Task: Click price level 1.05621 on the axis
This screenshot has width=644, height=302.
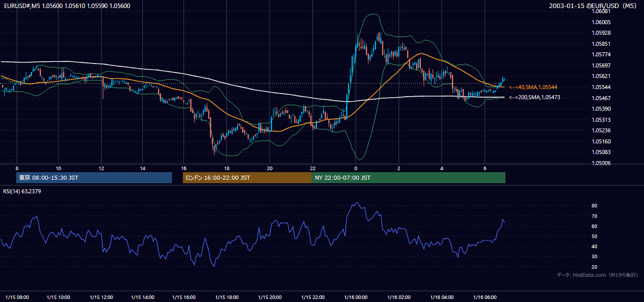Action: tap(602, 76)
